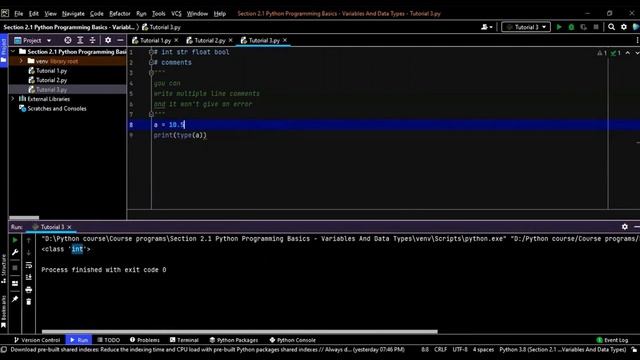This screenshot has height=360, width=640.
Task: Click wrench icon in Run panel
Action: tap(15, 253)
